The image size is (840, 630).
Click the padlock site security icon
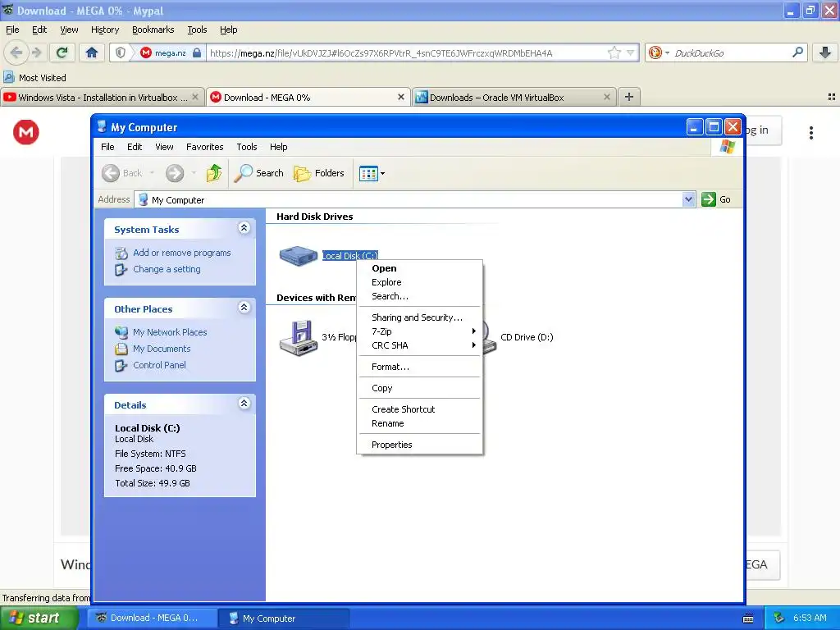point(197,52)
